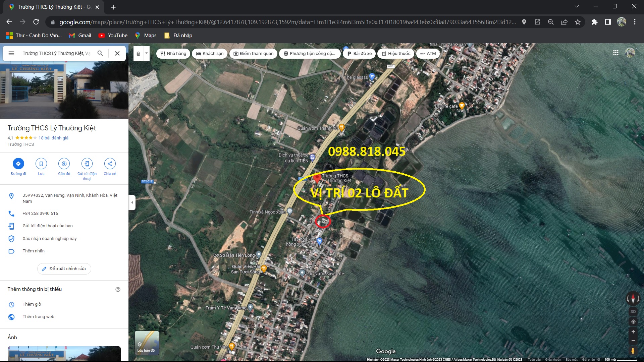Open the dropdown arrow beside lock icon
Image resolution: width=644 pixels, height=362 pixels.
tap(147, 53)
